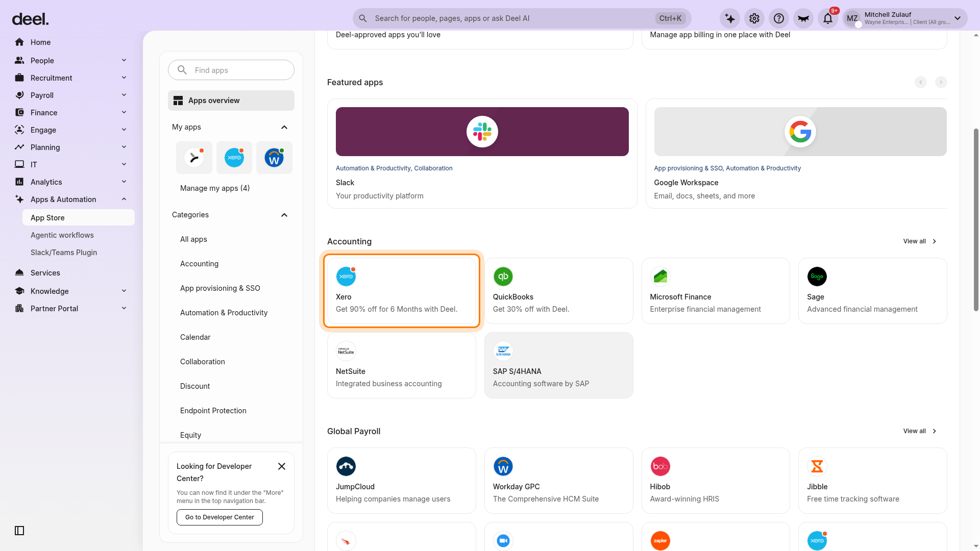Open the first app icon in My apps
This screenshot has height=551, width=980.
[x=194, y=158]
